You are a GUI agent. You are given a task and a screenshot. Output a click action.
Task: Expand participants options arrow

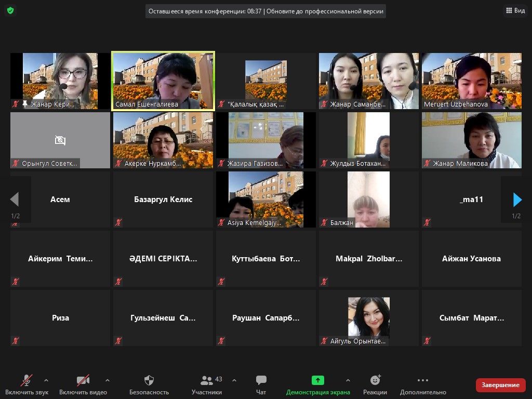[x=234, y=380]
